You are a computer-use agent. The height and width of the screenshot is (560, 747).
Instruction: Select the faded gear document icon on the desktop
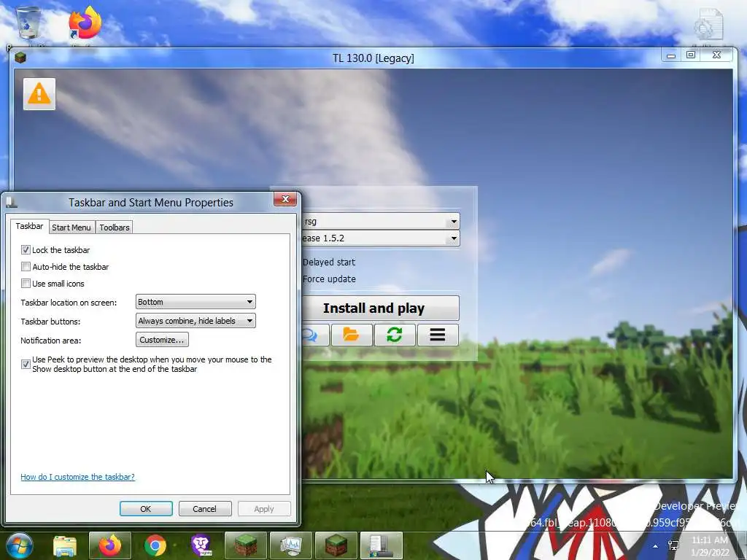[708, 25]
